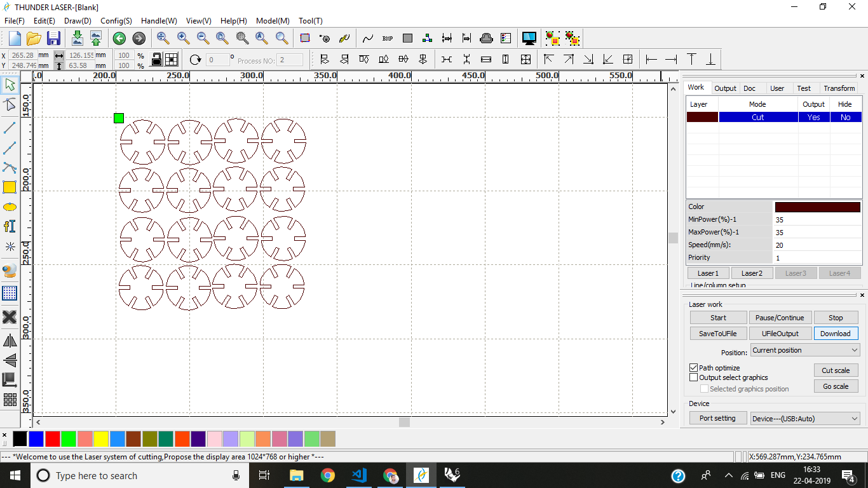Click the Import image toolbar icon
Image resolution: width=868 pixels, height=488 pixels.
pos(77,38)
